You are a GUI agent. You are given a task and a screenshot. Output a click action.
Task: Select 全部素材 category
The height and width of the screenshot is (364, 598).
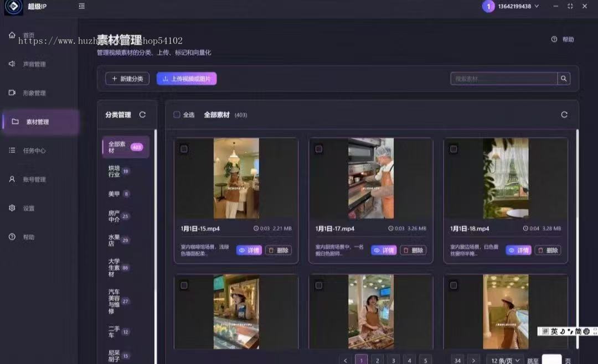coord(126,147)
